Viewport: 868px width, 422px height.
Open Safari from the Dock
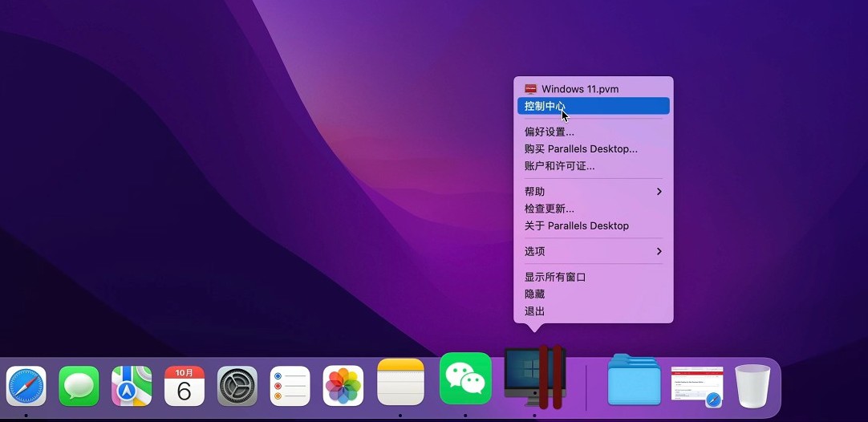(26, 387)
